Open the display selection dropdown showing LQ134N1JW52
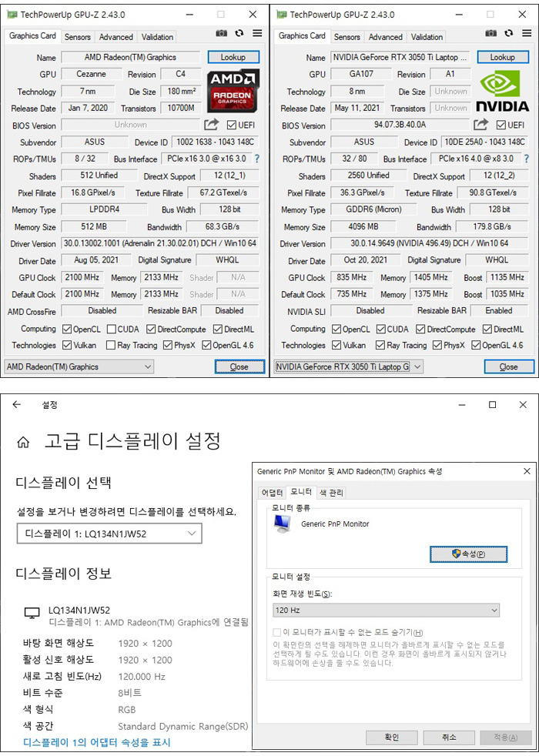 tap(109, 534)
